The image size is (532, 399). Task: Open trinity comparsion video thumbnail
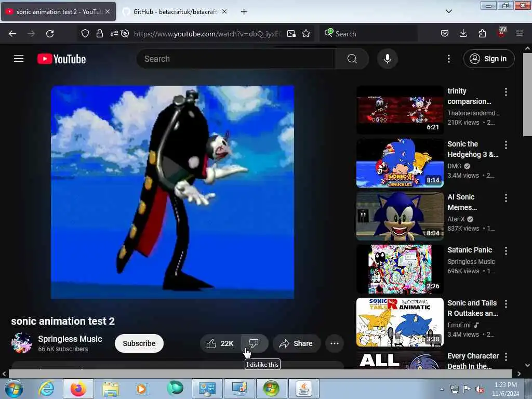(x=400, y=110)
